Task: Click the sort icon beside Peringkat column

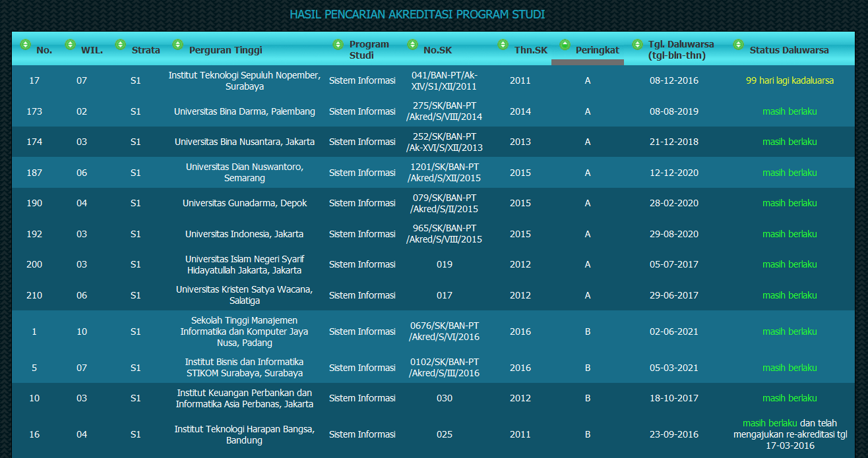Action: [565, 44]
